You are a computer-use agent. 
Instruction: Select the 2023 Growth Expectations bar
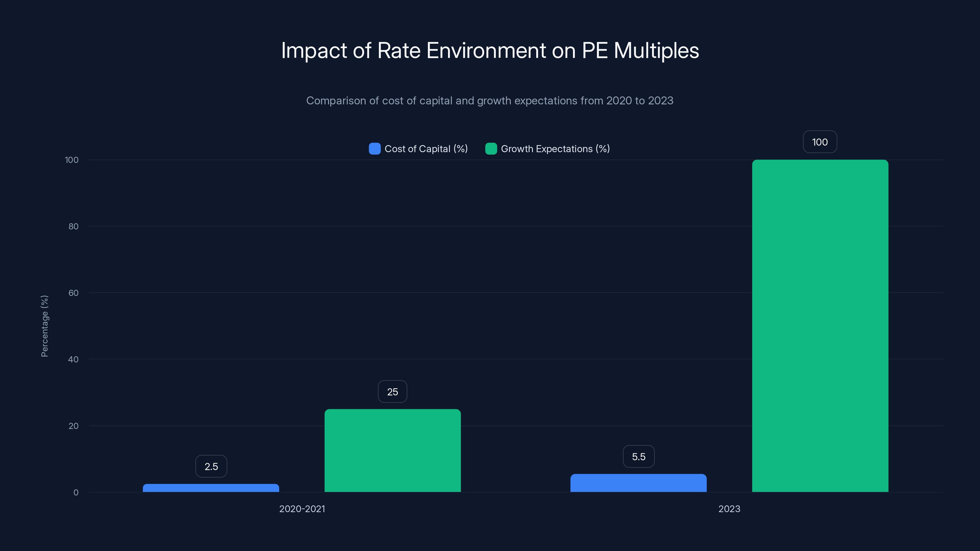[x=820, y=326]
